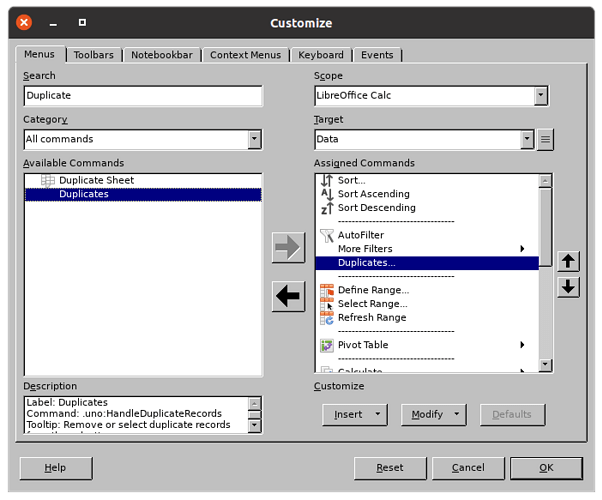Move selected command down with down arrow

tap(568, 286)
